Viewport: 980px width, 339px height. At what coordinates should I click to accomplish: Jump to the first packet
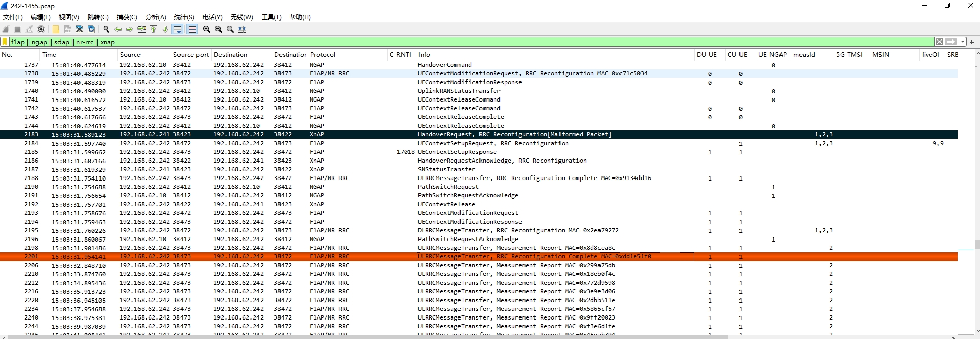coord(153,29)
